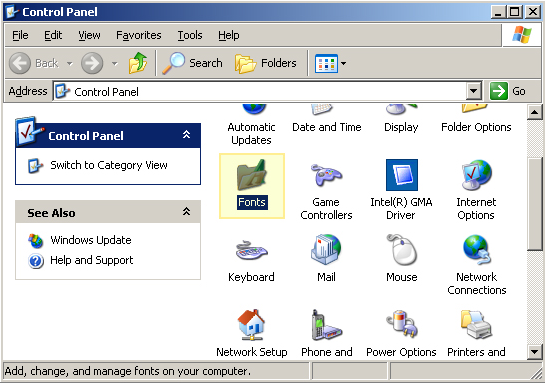Open the Forward history dropdown arrow
Viewport: 545px width, 383px height.
115,63
